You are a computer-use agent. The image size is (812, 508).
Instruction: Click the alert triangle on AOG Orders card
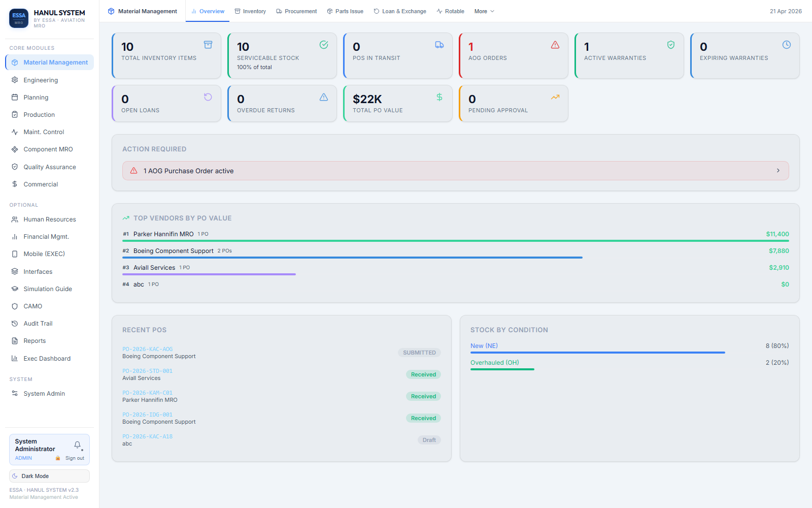555,45
